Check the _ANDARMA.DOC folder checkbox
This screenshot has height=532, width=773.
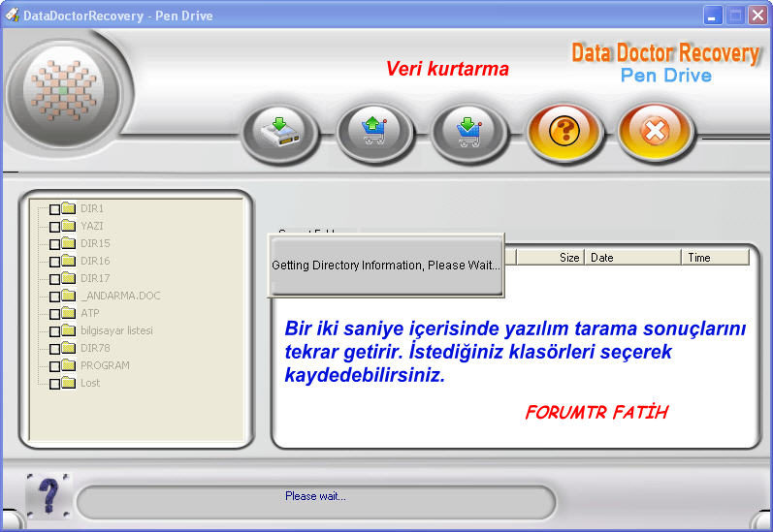[x=54, y=297]
